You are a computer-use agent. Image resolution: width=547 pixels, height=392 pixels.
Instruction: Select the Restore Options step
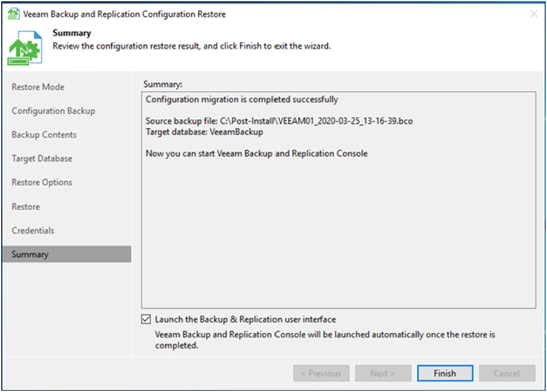42,182
